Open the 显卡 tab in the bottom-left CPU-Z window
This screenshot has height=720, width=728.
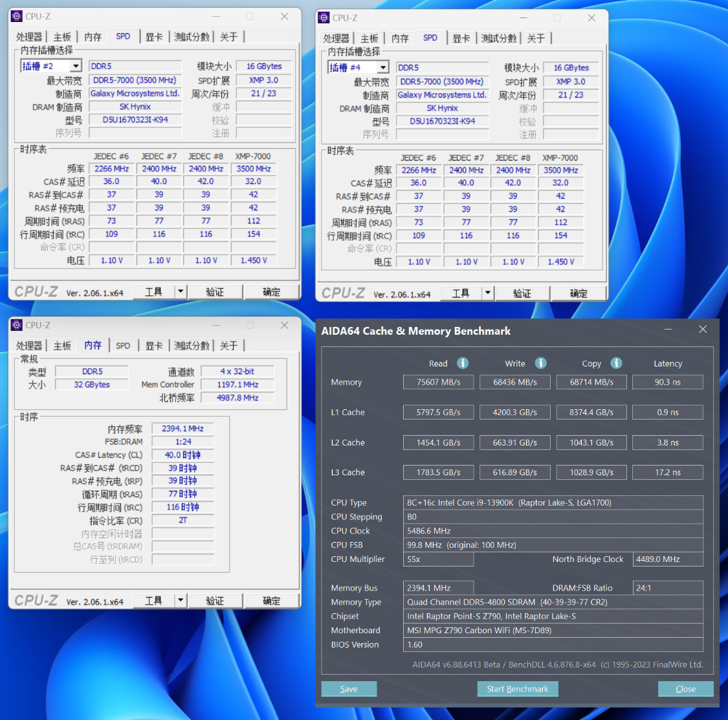(153, 345)
